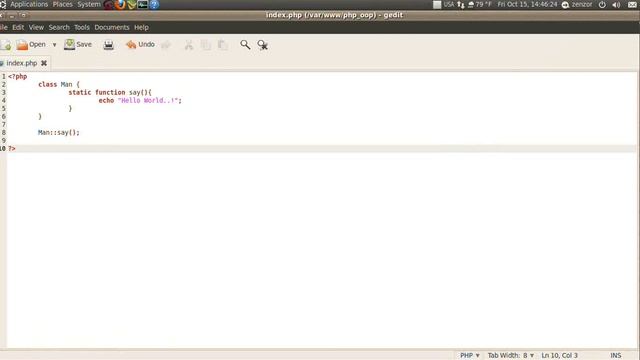Image resolution: width=640 pixels, height=360 pixels.
Task: Click Ln 10, Col 3 position text
Action: [560, 356]
